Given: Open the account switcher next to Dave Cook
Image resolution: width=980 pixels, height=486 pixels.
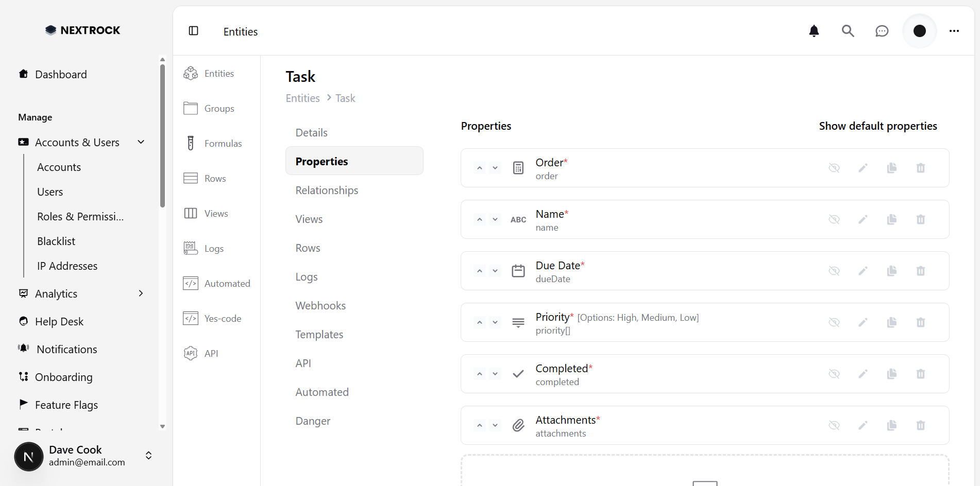Looking at the screenshot, I should click(148, 456).
